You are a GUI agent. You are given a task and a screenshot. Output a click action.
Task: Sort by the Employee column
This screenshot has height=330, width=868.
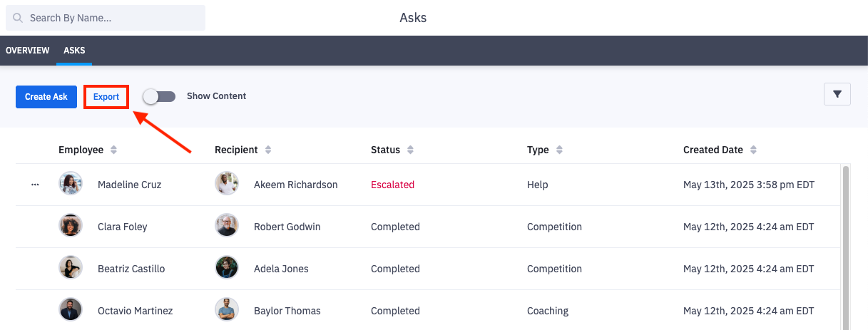coord(113,150)
